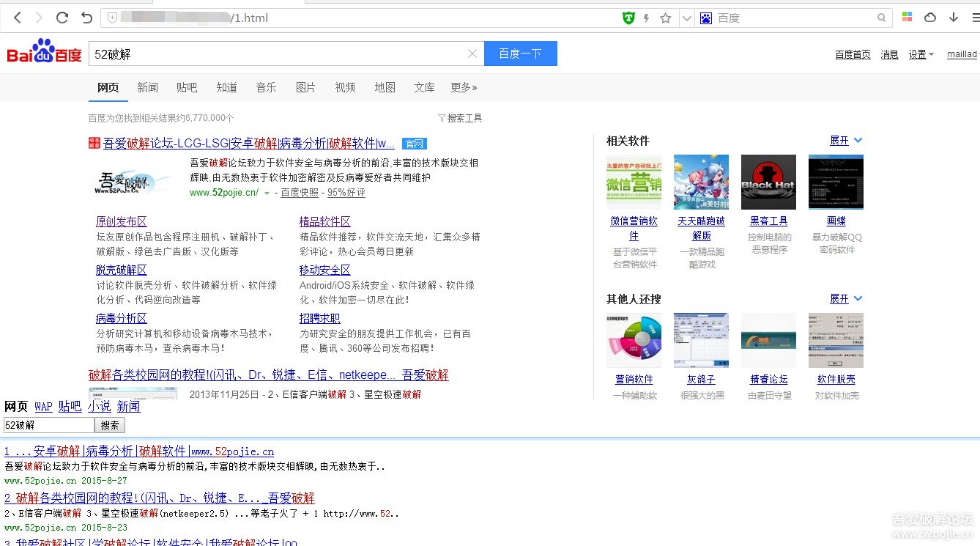Click the lightning bolt speed icon
This screenshot has width=980, height=546.
(x=647, y=18)
